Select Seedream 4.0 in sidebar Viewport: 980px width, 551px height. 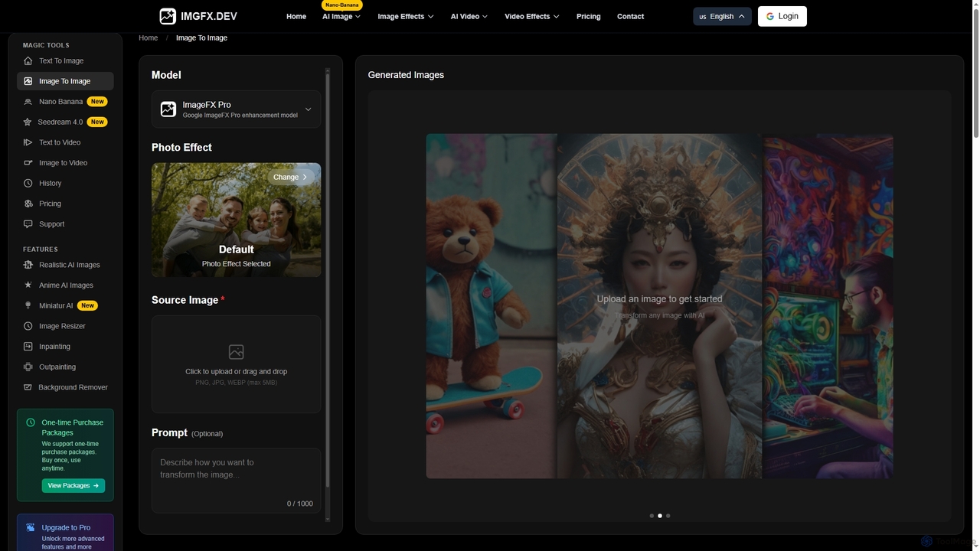[x=65, y=122]
